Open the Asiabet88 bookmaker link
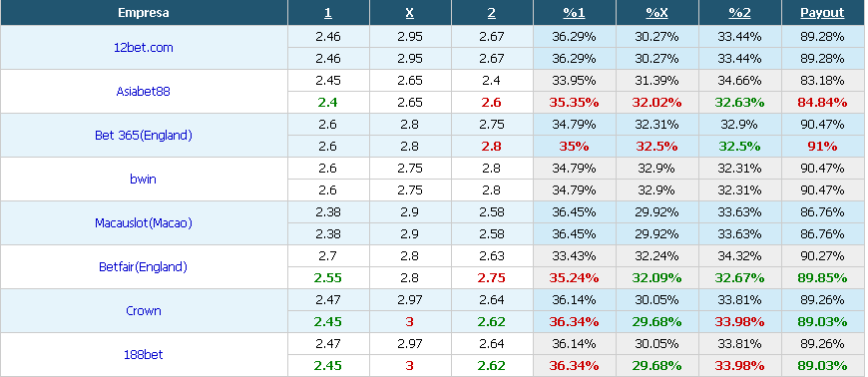868x377 pixels. 144,92
